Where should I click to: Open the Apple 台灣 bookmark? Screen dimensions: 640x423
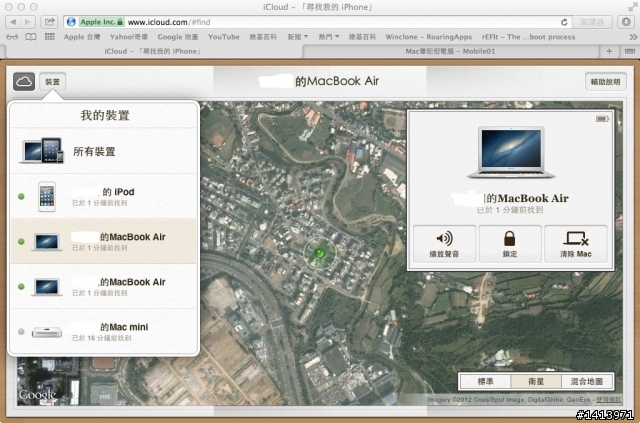point(82,37)
